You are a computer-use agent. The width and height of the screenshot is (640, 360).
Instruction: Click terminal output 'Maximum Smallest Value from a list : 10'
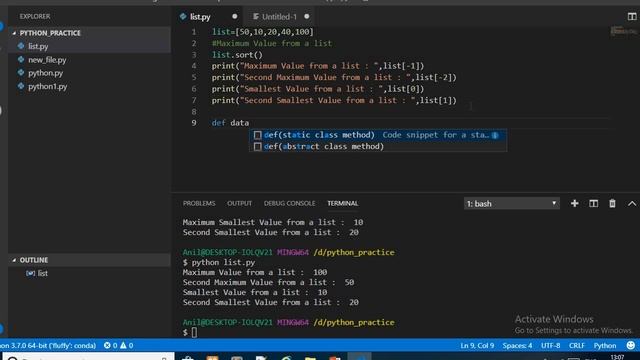[273, 222]
